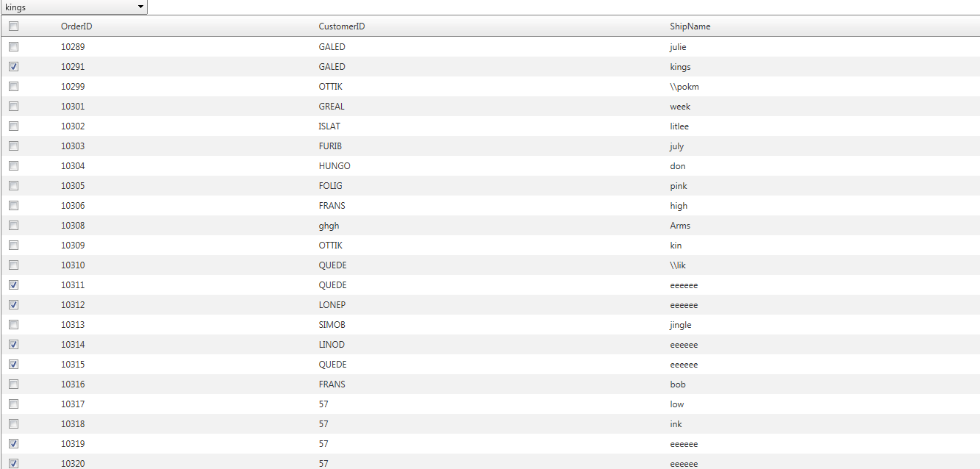Click CustomerID cell ghgh
Screen dimensions: 980x469
coord(329,226)
